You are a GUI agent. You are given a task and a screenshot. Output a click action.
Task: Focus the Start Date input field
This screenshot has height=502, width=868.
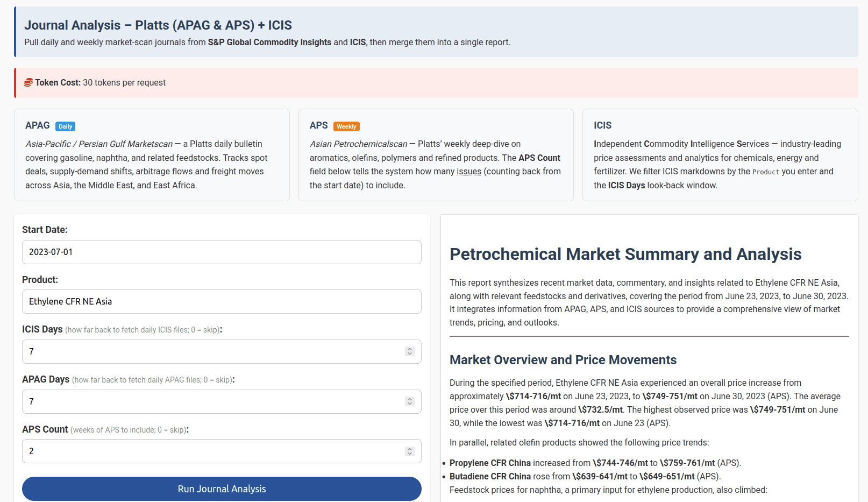(222, 252)
